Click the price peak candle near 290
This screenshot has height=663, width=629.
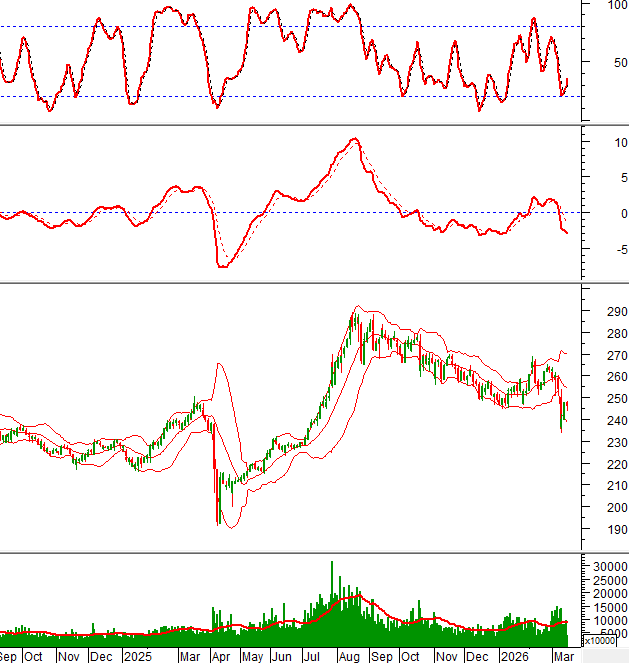tap(354, 318)
